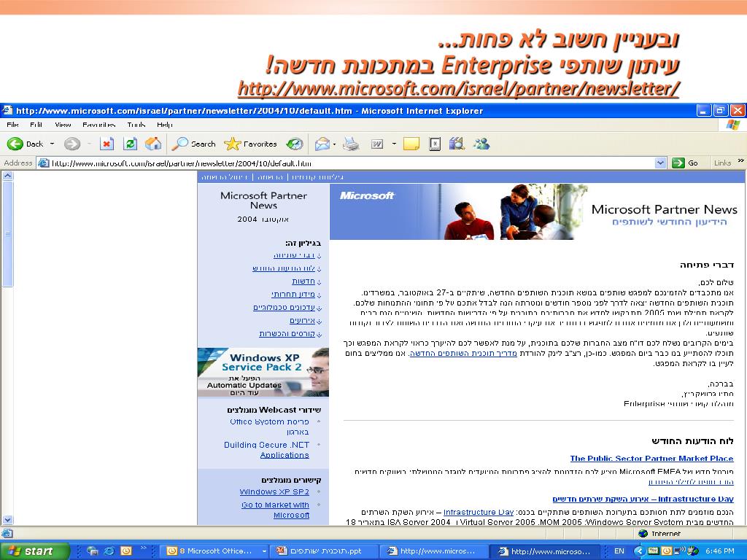
Task: Open the Favorites menu
Action: tap(99, 125)
